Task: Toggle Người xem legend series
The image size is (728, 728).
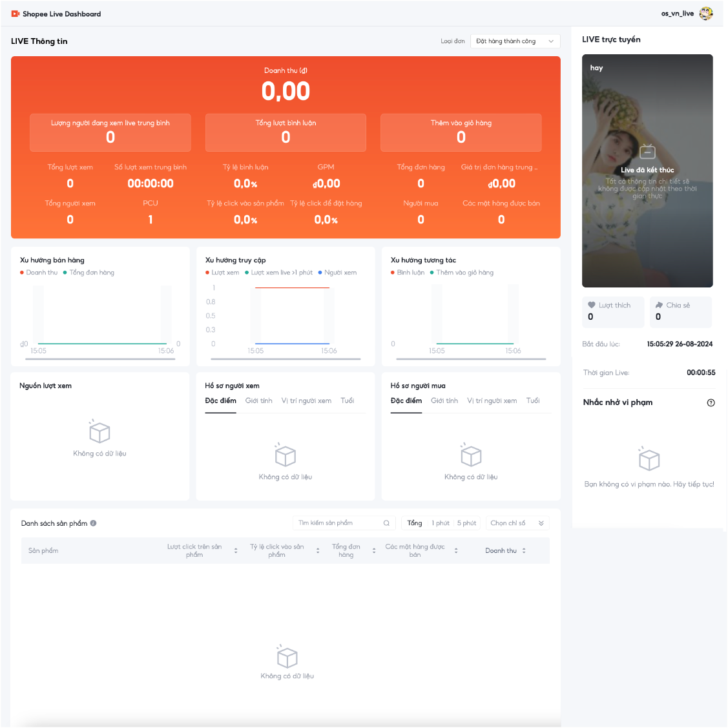Action: click(x=337, y=273)
